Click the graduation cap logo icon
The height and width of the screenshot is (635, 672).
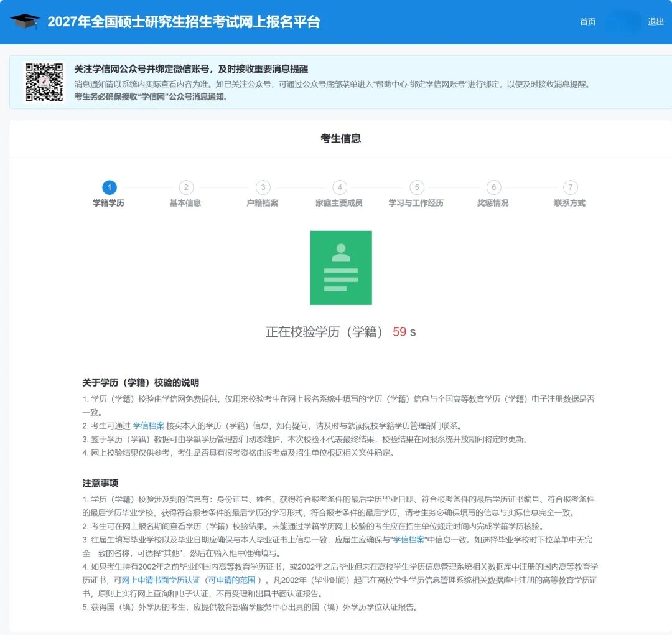coord(25,21)
